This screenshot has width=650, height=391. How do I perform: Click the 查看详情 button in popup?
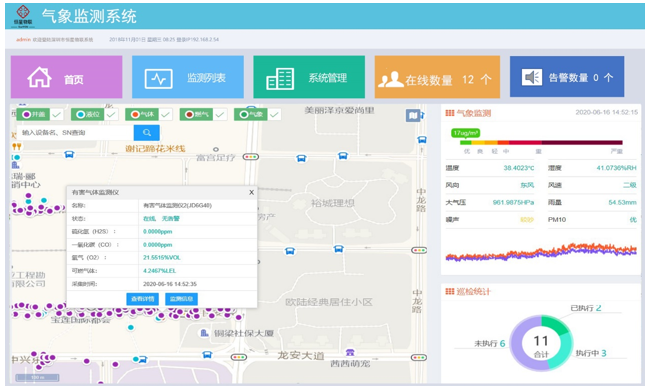coord(142,299)
